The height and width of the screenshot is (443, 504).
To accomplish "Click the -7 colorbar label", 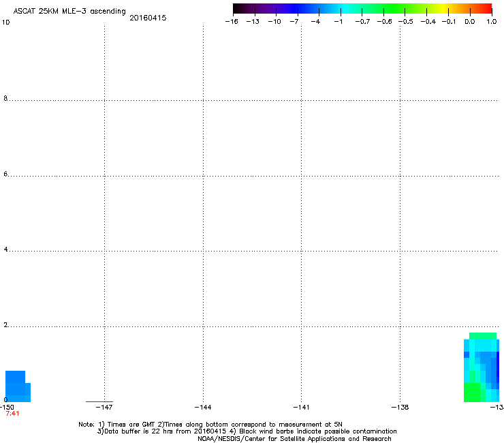I will (294, 22).
